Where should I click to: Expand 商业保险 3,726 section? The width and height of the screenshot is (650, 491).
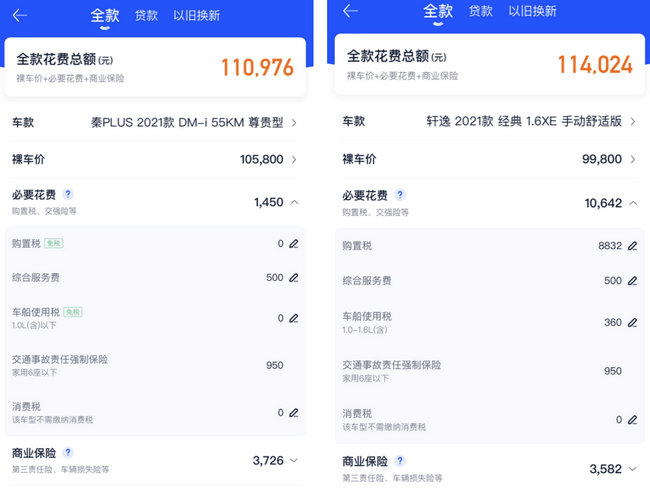tap(294, 461)
